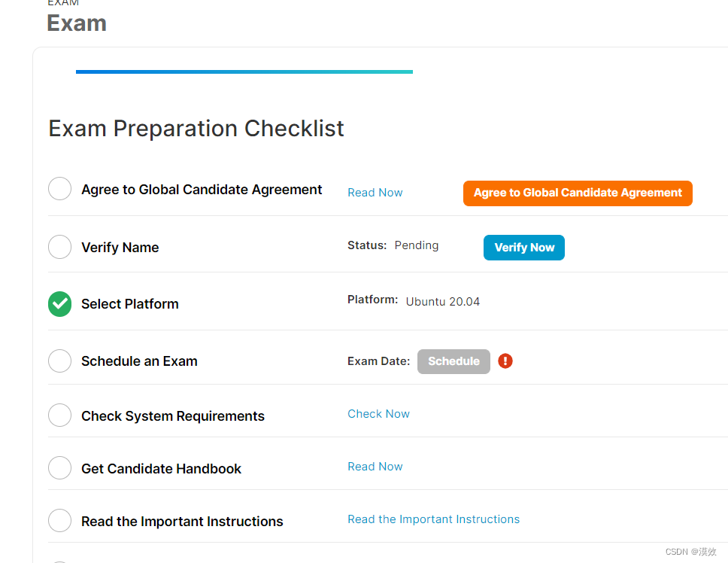The image size is (728, 563).
Task: Toggle the Verify Name status circle
Action: point(59,247)
